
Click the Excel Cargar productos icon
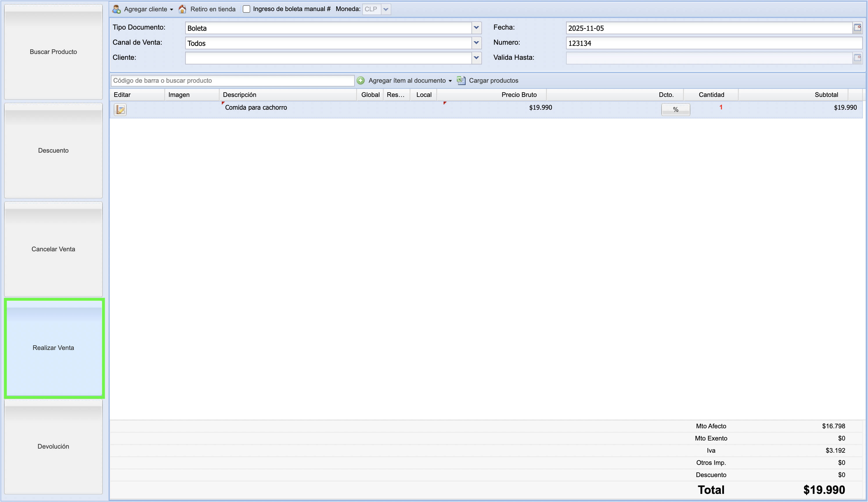461,81
